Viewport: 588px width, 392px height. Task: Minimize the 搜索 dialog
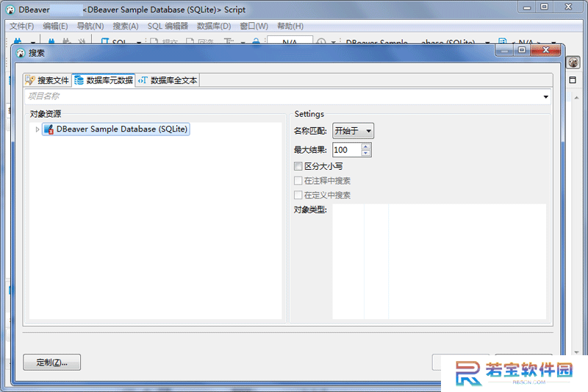pos(505,50)
